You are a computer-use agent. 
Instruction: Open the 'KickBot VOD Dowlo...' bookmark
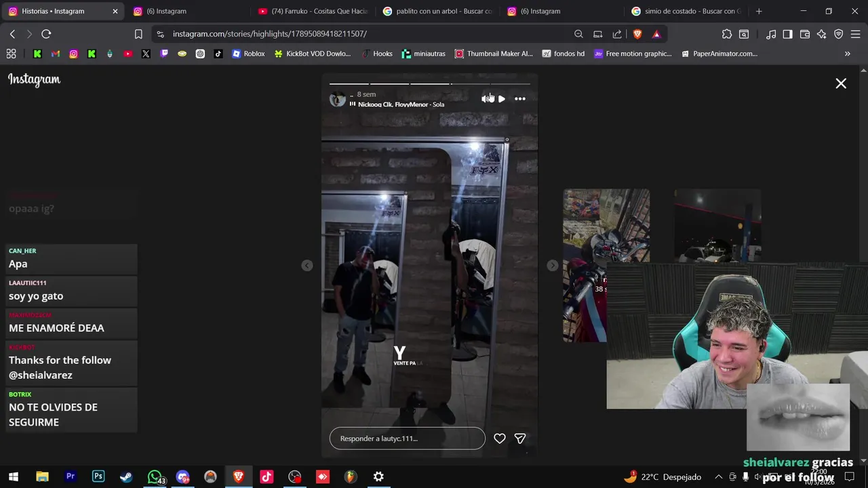click(313, 54)
